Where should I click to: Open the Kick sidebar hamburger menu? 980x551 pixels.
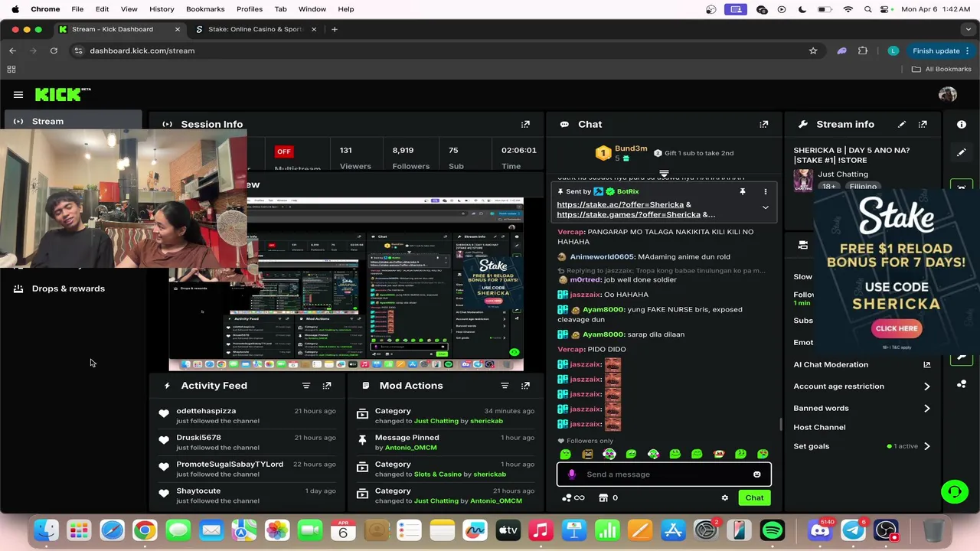click(x=18, y=95)
